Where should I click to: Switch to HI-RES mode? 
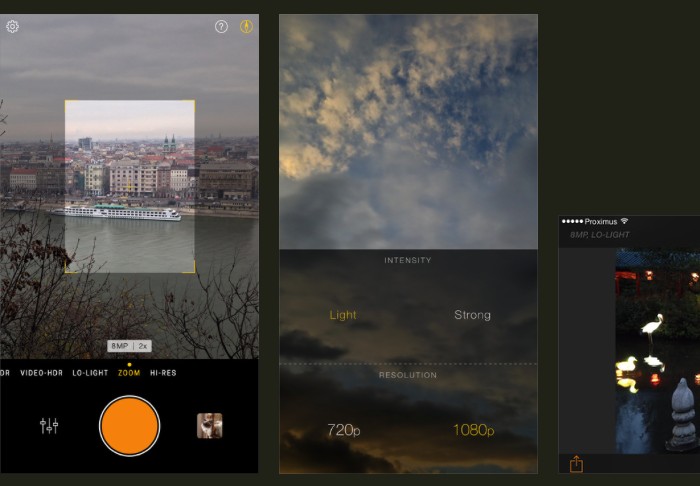(163, 373)
